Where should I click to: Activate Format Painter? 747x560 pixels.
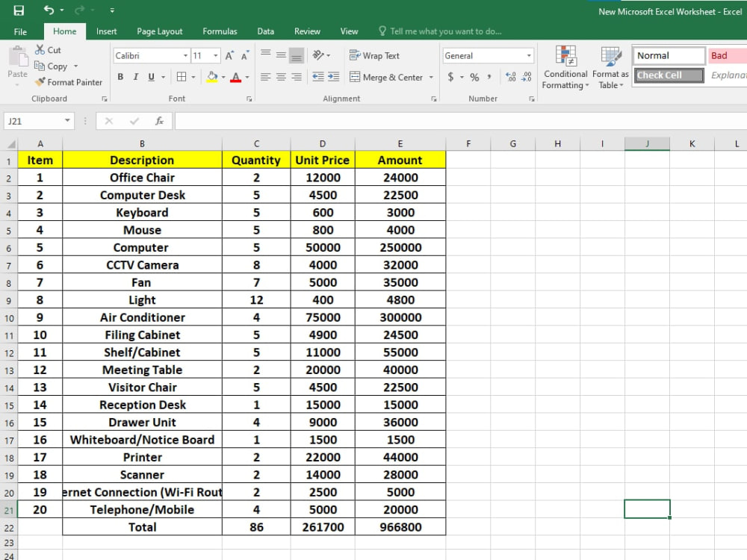(69, 82)
